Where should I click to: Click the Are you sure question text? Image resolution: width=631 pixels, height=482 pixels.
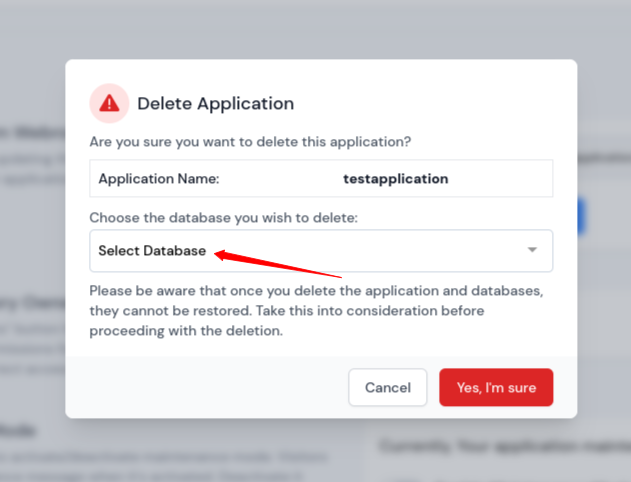(x=250, y=141)
